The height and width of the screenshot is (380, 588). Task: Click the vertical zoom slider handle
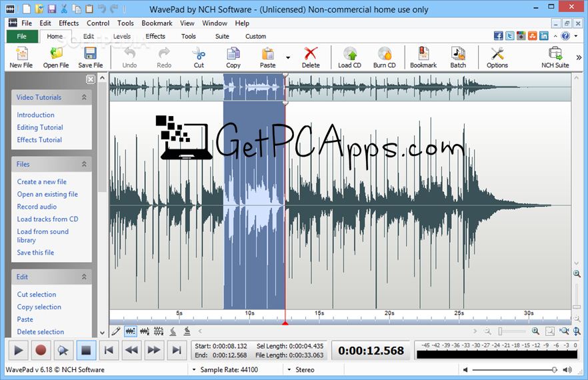pos(577,307)
